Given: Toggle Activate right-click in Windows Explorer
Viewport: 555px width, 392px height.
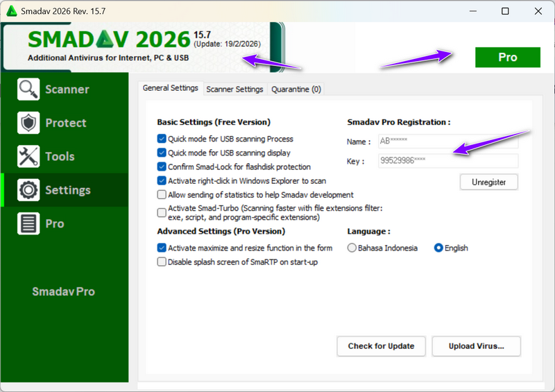Looking at the screenshot, I should pyautogui.click(x=162, y=180).
